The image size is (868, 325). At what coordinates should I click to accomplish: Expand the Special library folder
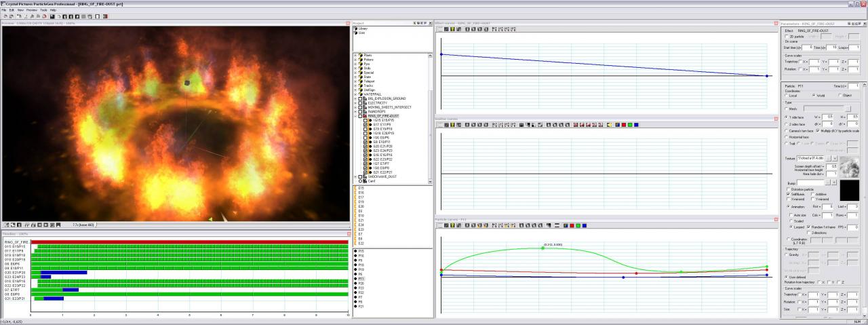pos(355,73)
